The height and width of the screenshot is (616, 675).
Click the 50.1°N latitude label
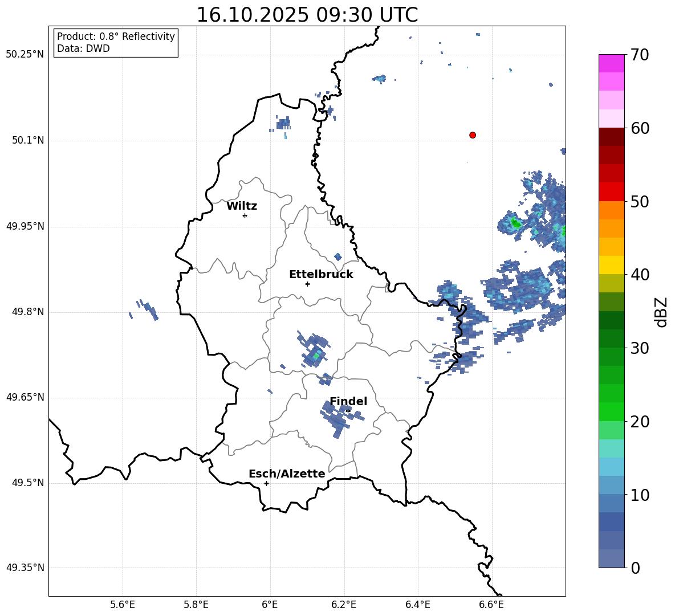[29, 141]
